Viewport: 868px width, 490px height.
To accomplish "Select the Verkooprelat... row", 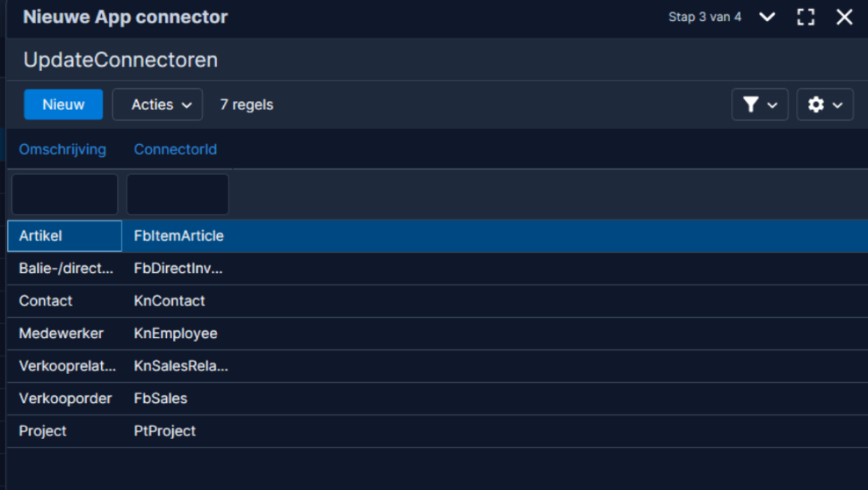I will (x=438, y=366).
